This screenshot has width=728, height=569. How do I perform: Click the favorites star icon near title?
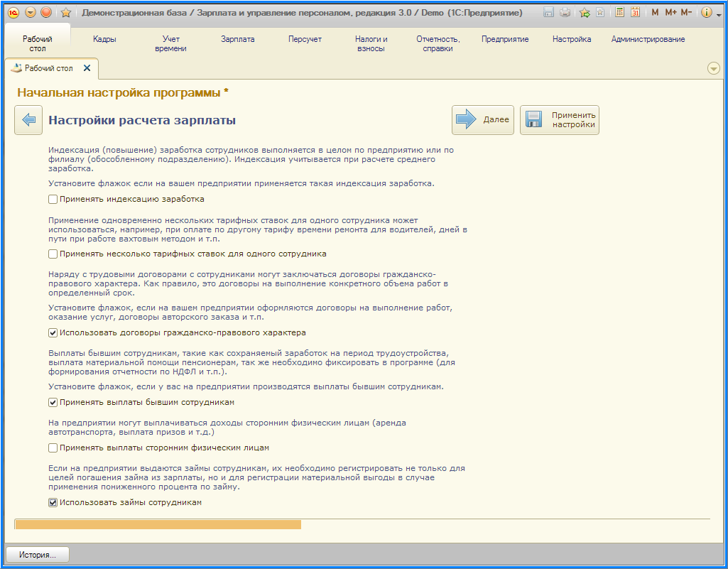(x=66, y=13)
